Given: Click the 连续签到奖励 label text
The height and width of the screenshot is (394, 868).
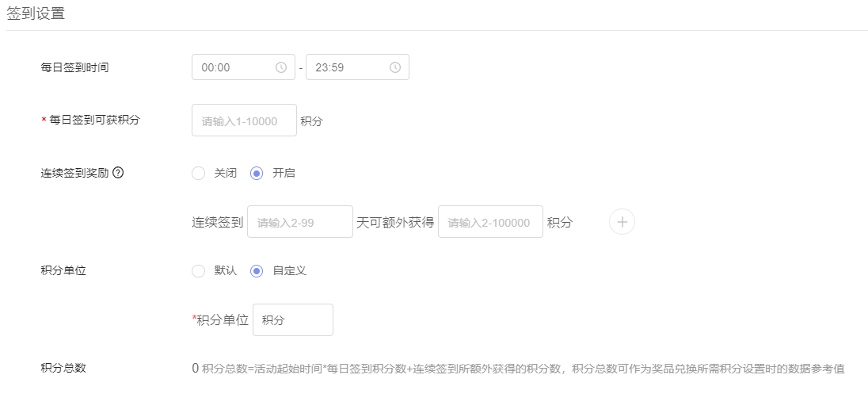Looking at the screenshot, I should (x=74, y=172).
